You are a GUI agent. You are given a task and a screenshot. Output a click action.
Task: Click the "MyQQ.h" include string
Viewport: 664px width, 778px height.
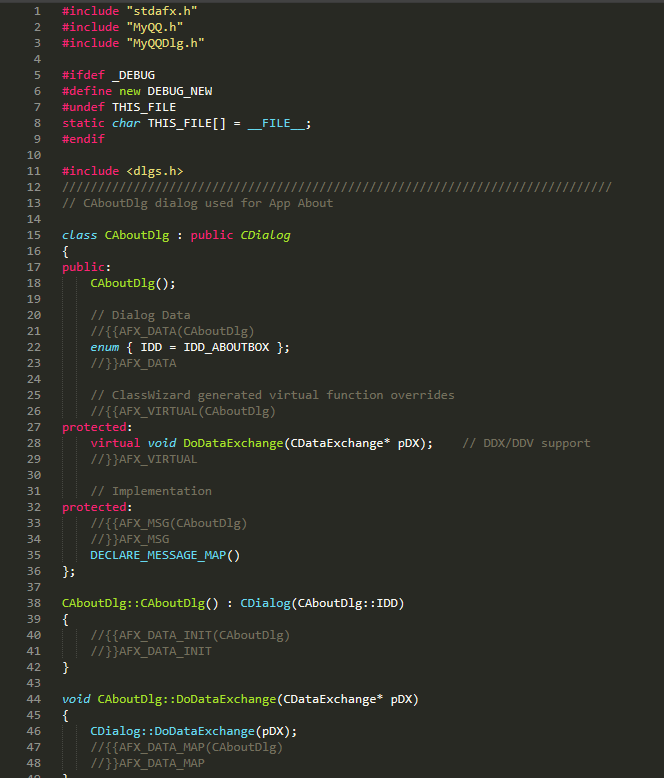[155, 27]
